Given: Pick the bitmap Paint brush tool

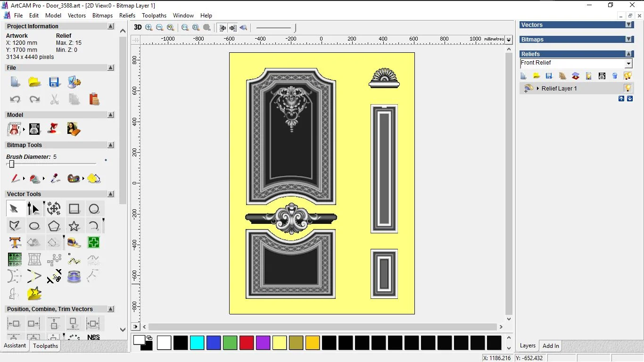Looking at the screenshot, I should (x=15, y=179).
